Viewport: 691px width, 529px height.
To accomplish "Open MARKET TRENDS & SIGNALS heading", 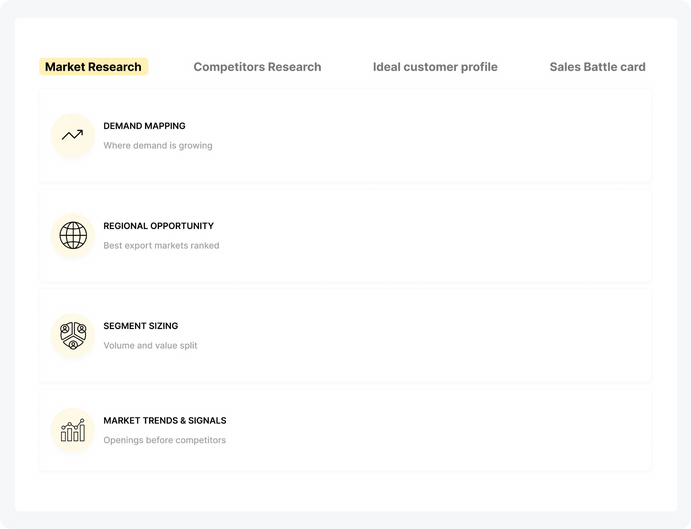I will click(x=165, y=421).
